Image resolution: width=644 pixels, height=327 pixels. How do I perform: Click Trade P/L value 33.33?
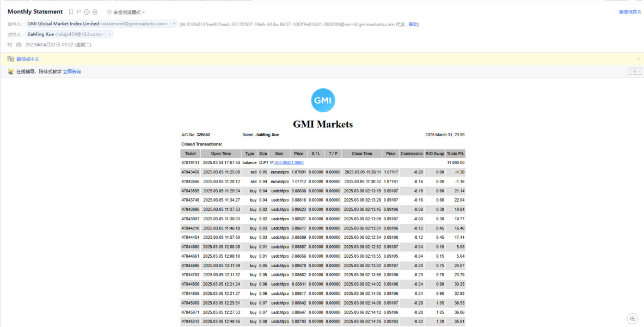point(459,284)
